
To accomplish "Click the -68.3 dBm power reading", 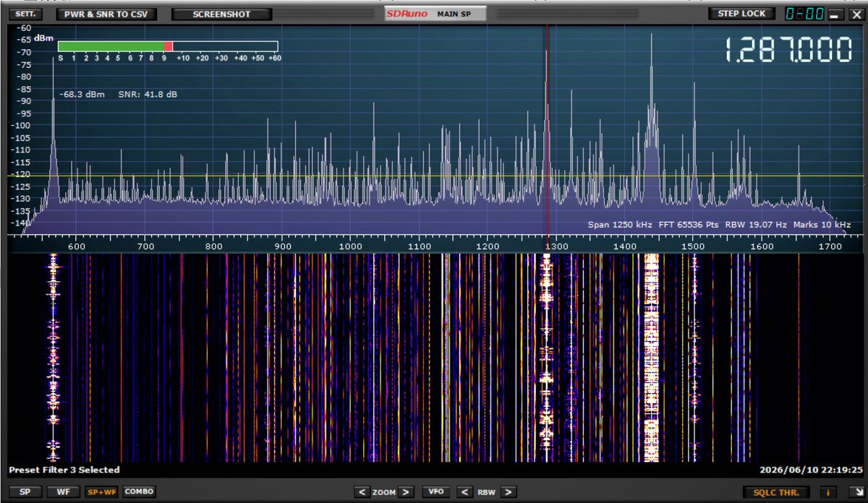I will click(x=82, y=94).
